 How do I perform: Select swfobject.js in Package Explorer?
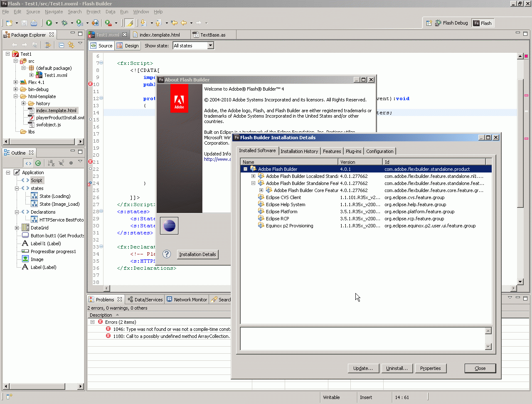48,125
